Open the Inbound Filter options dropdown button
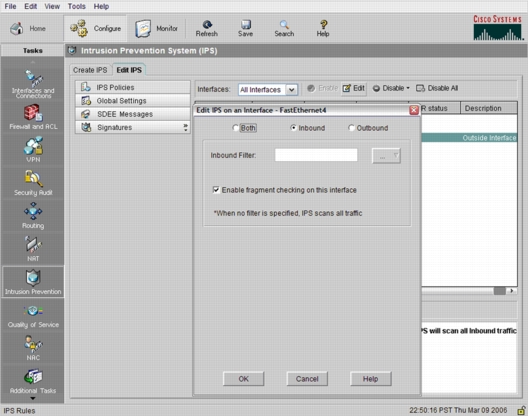The width and height of the screenshot is (530, 418). [386, 156]
